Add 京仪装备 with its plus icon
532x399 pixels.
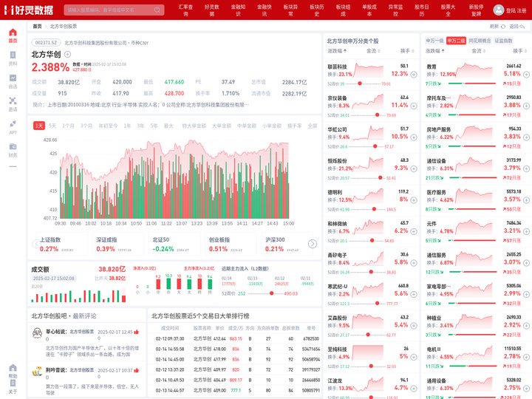tap(414, 106)
